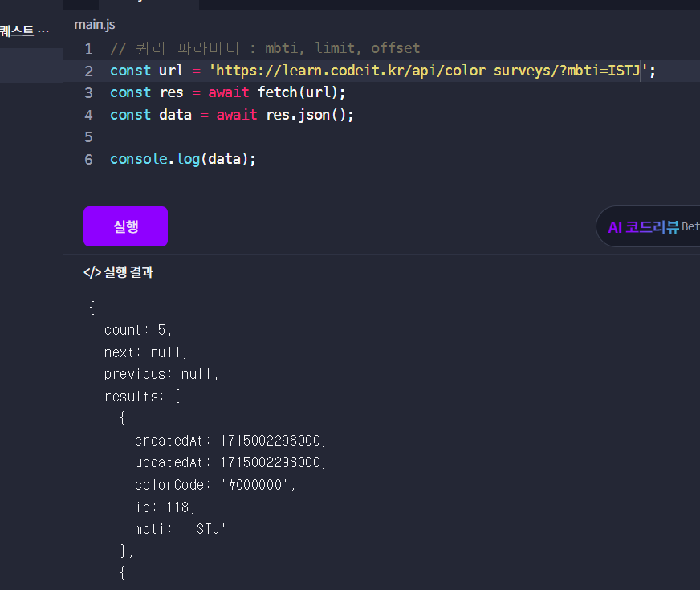This screenshot has width=700, height=590.
Task: Select the main.js file tab
Action: (x=95, y=25)
